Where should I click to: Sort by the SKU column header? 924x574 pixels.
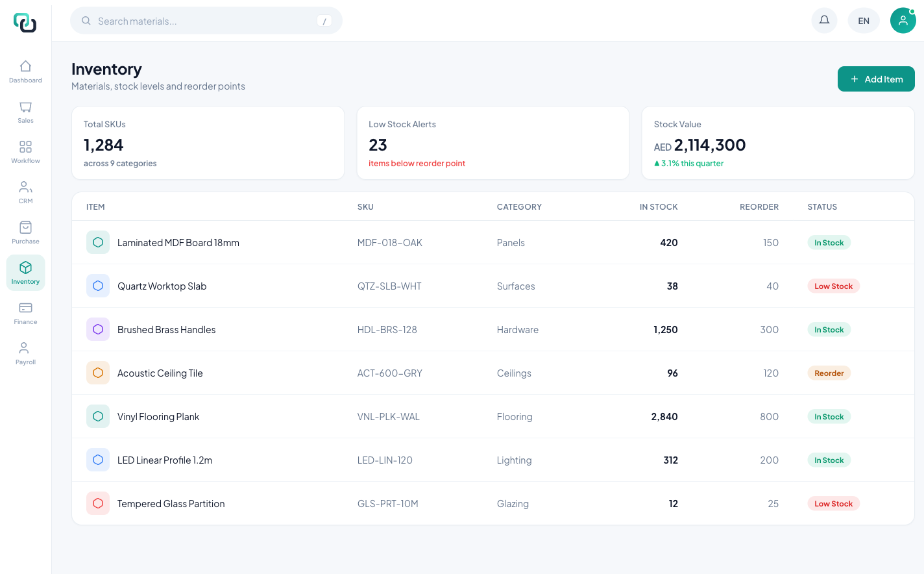(365, 207)
